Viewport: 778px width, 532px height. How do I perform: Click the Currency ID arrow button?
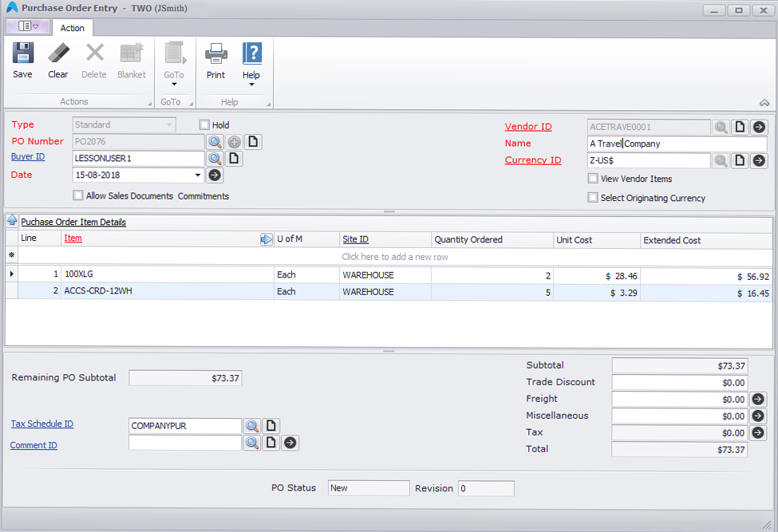coord(759,160)
